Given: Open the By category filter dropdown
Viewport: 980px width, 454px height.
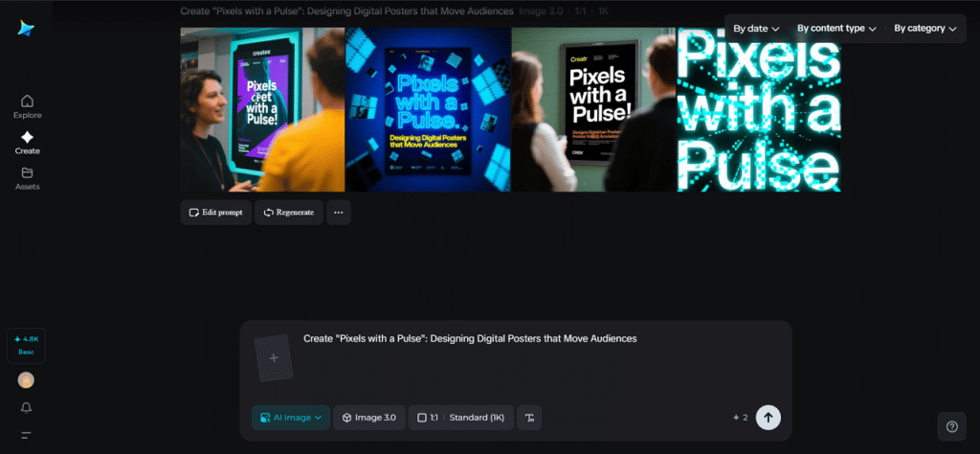Looking at the screenshot, I should click(925, 29).
